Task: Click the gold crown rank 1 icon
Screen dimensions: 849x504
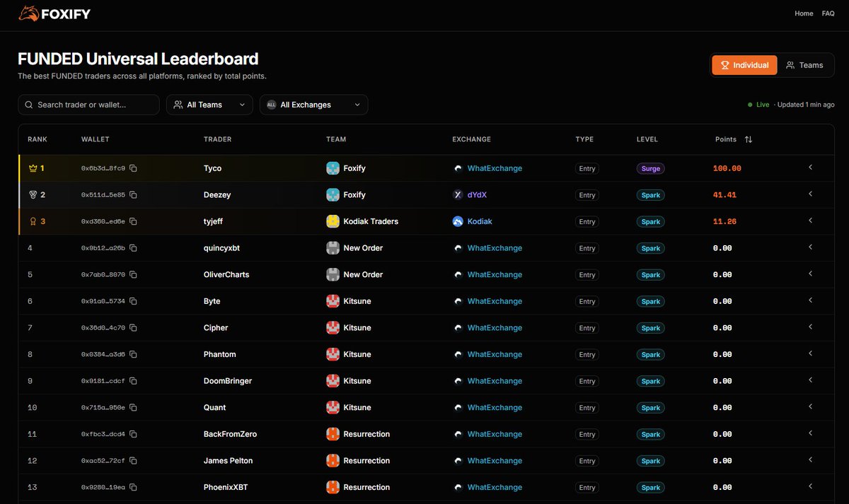Action: click(32, 168)
